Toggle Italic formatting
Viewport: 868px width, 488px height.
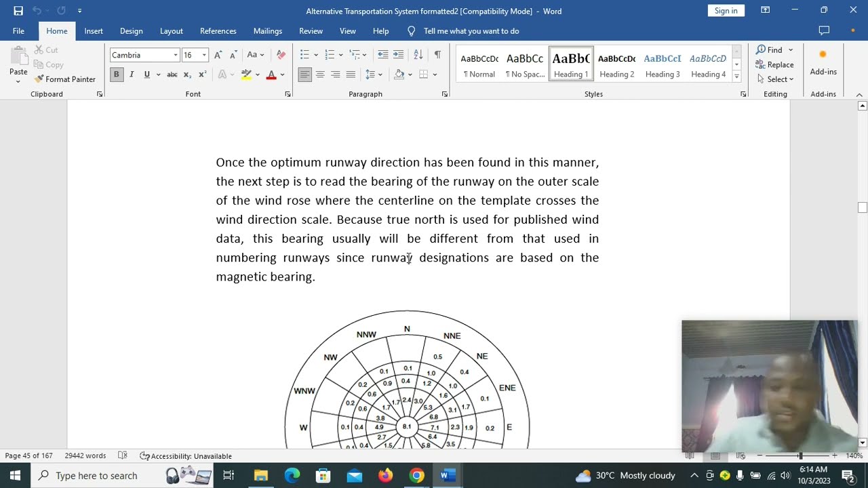(x=132, y=75)
